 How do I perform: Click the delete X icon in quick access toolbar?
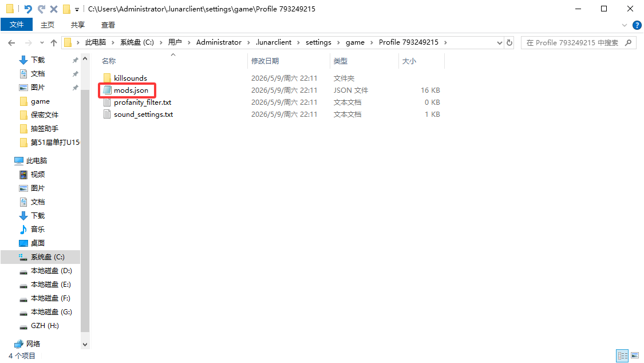pyautogui.click(x=54, y=9)
